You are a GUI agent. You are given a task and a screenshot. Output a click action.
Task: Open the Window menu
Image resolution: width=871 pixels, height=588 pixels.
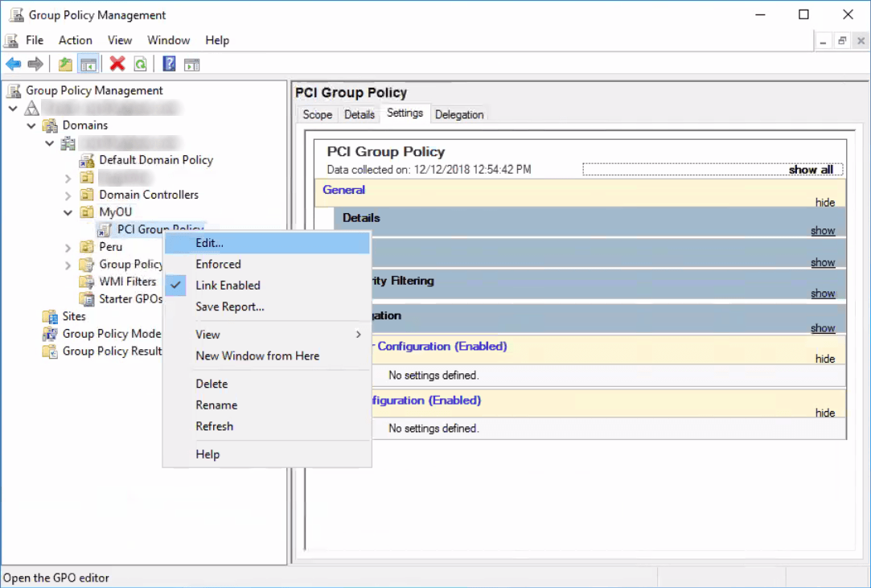tap(168, 40)
